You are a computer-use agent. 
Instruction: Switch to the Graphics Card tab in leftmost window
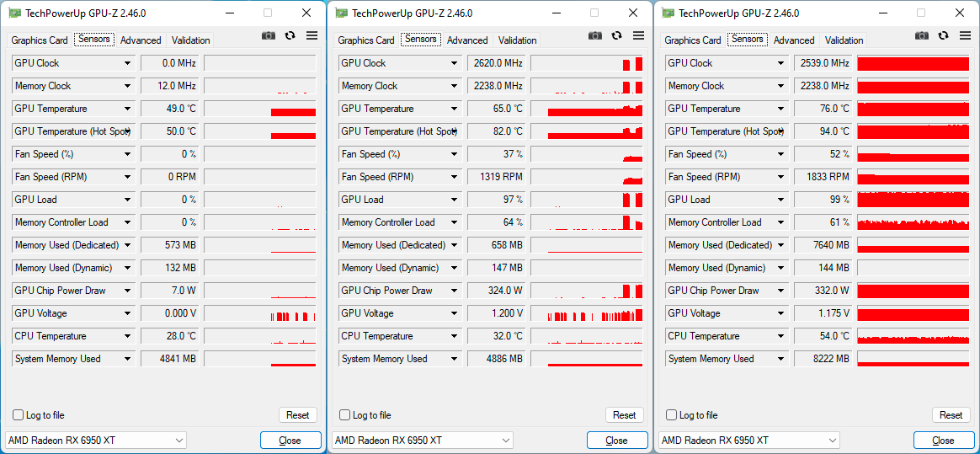[40, 40]
